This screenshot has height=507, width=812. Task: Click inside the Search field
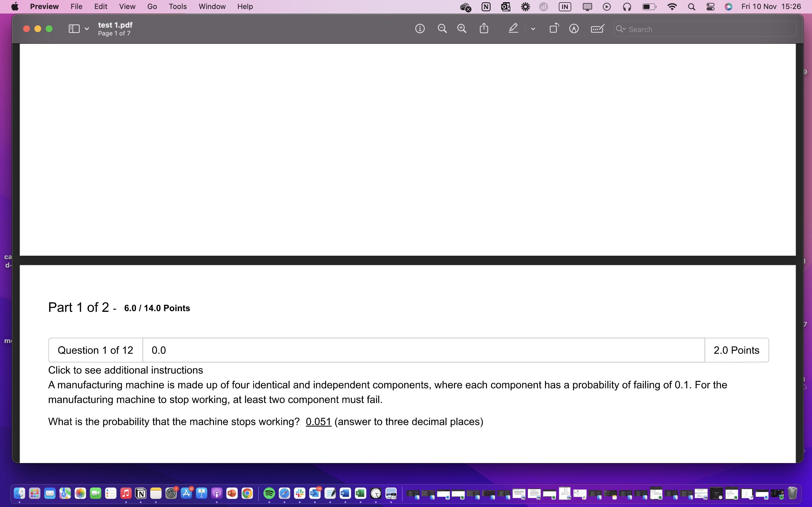click(705, 29)
